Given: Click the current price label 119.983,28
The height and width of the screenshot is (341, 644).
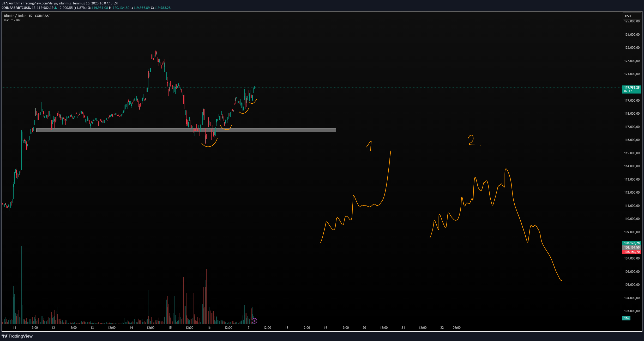Looking at the screenshot, I should tap(631, 89).
